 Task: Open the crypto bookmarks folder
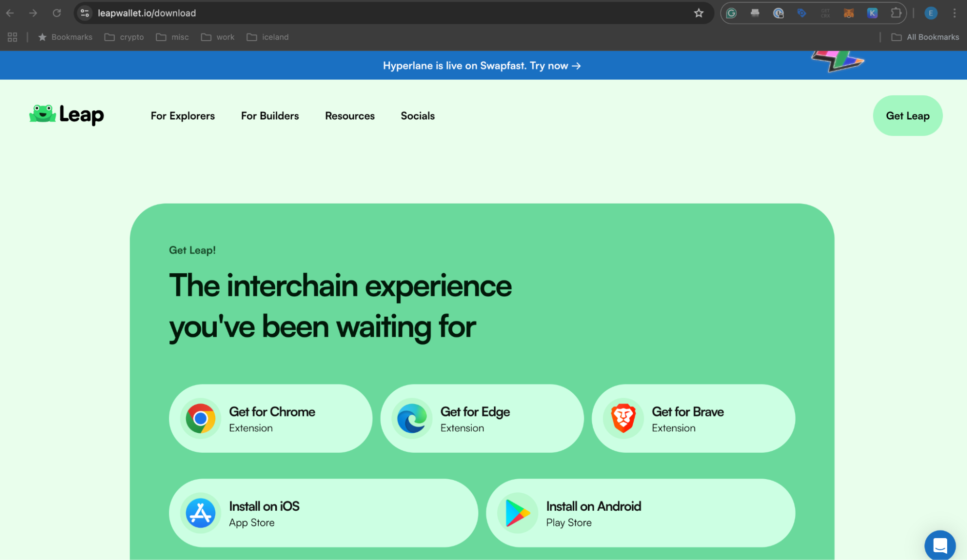(124, 37)
